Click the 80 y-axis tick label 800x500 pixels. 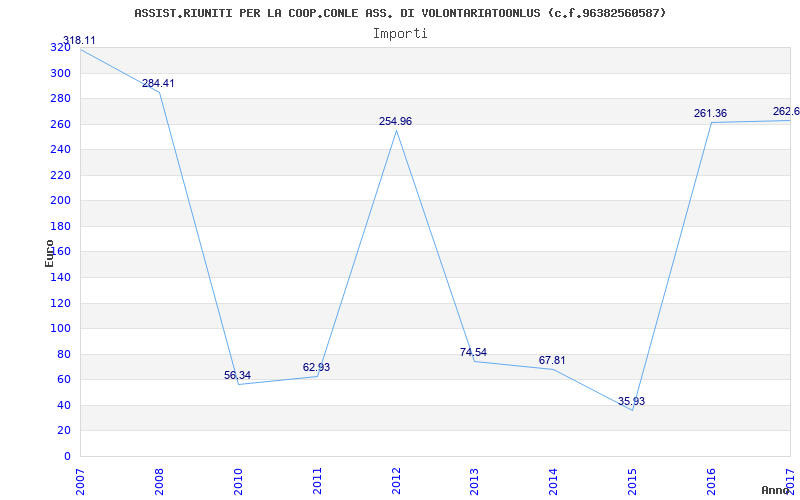[x=64, y=354]
